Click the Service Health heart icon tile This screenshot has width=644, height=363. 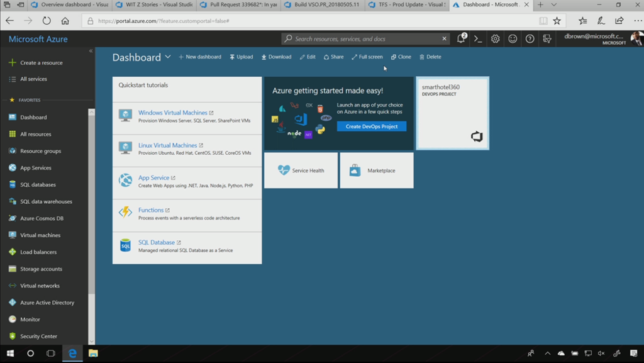(x=284, y=170)
